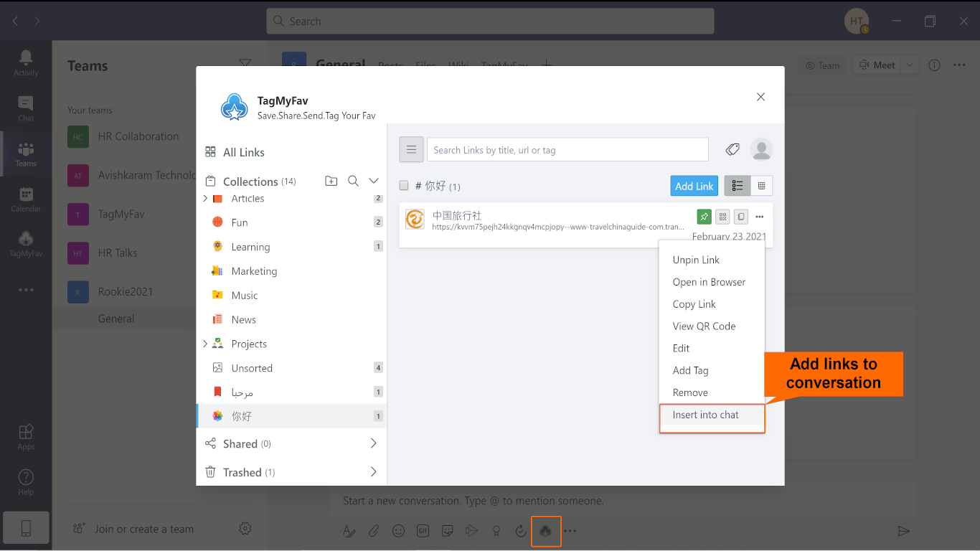Expand the Shared section chevron

373,443
